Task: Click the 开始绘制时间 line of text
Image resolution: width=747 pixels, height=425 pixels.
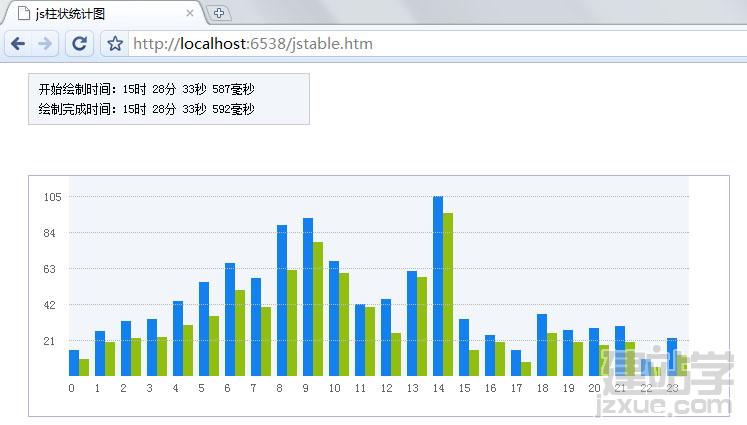Action: 146,89
